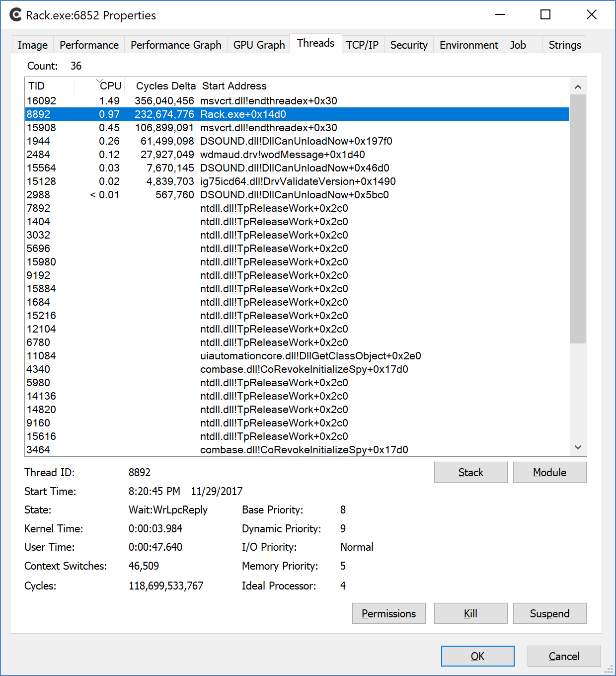
Task: Click the thread list scrollbar thumb
Action: point(578,219)
